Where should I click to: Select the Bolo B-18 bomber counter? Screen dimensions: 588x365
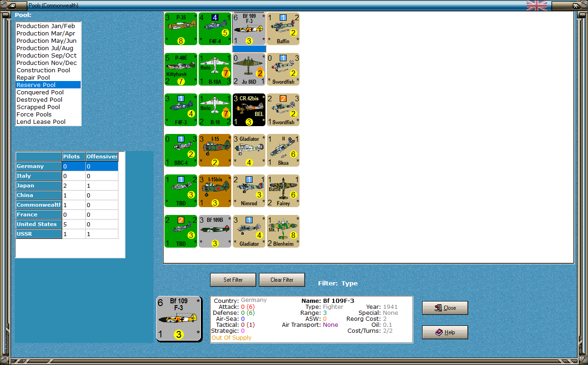pos(215,110)
